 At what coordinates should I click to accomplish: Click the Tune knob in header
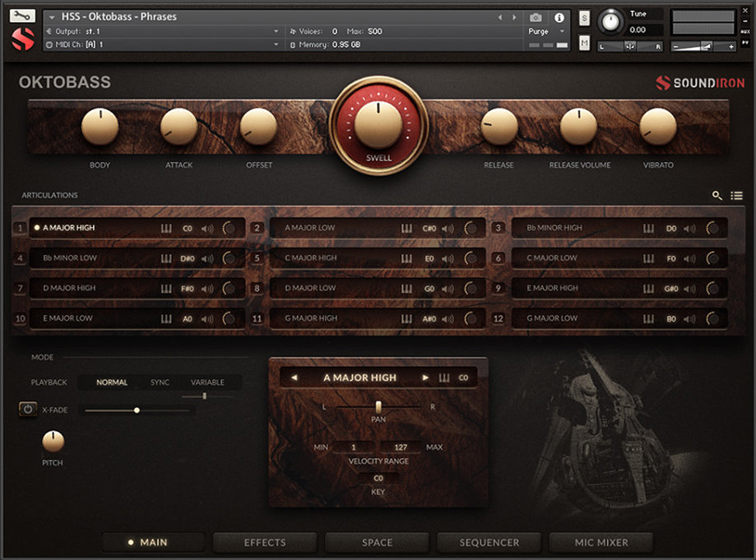point(610,22)
